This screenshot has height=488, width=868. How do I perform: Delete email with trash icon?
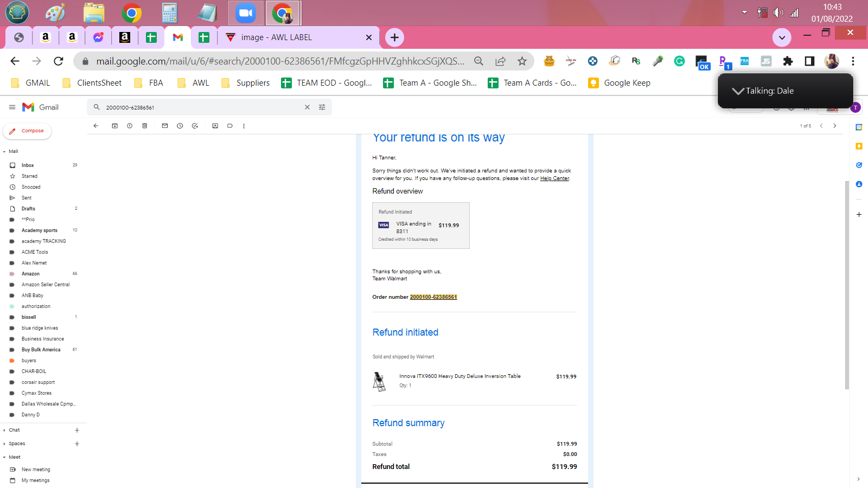[144, 126]
